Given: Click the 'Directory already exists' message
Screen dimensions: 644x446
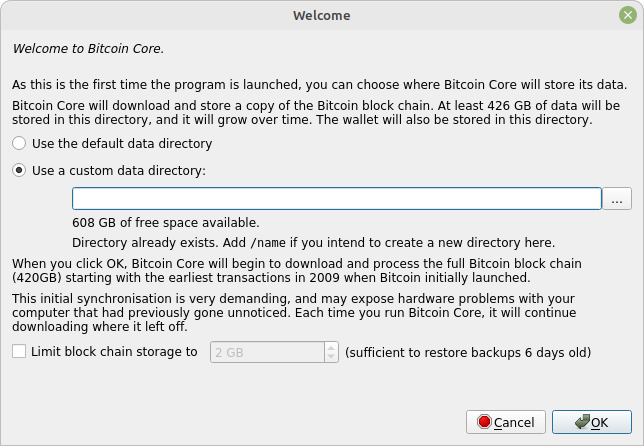Looking at the screenshot, I should pyautogui.click(x=313, y=243).
